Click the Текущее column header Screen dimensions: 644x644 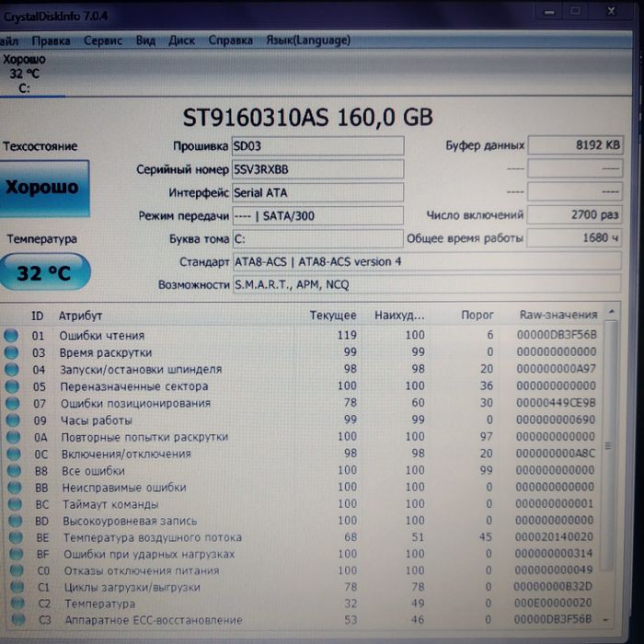coord(333,316)
